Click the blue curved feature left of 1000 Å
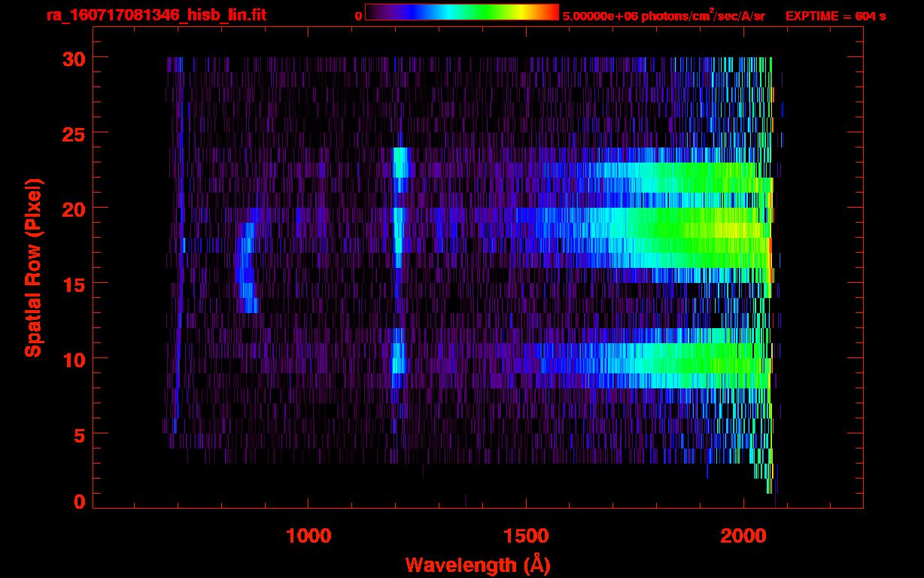This screenshot has height=578, width=924. coord(245,267)
